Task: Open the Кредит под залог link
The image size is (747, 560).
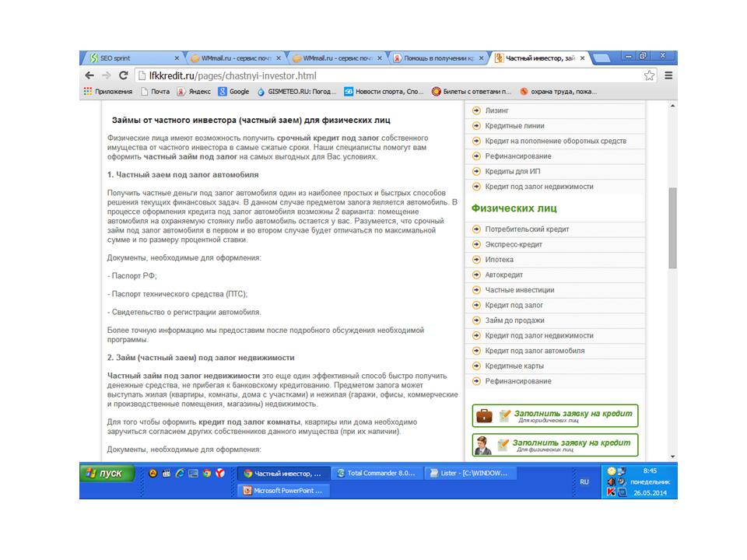Action: click(x=514, y=305)
